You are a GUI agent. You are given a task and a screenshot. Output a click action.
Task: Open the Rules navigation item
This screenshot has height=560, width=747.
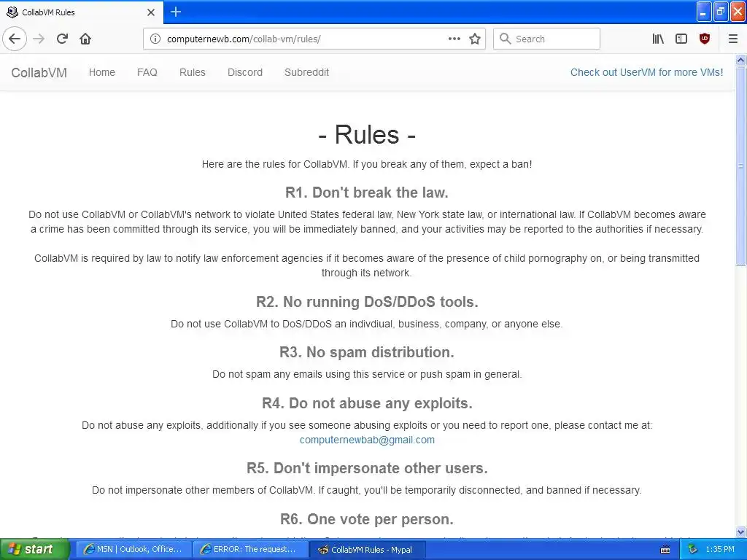(x=193, y=72)
